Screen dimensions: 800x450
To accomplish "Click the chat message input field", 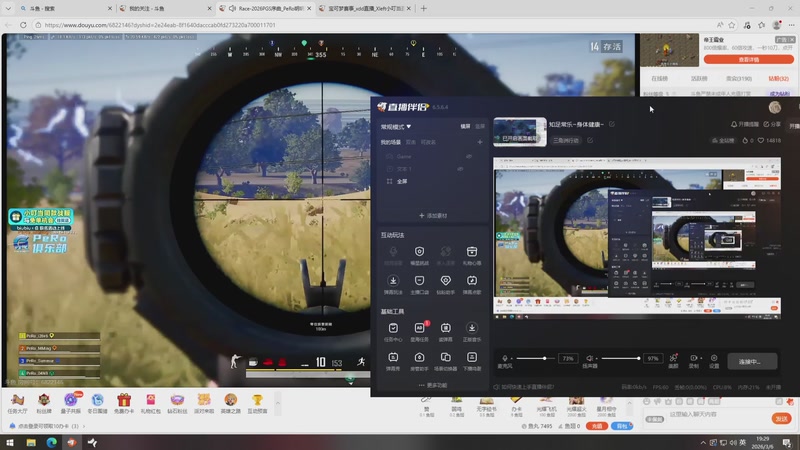I will (x=717, y=414).
